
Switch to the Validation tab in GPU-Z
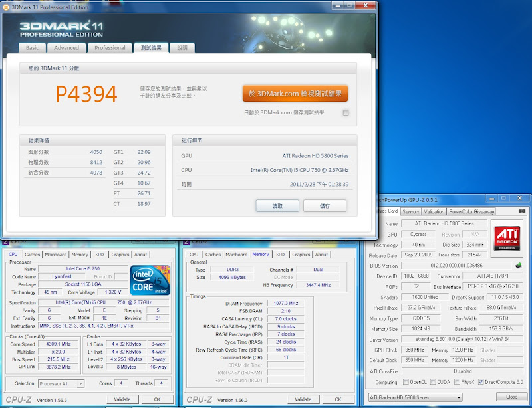tap(434, 211)
